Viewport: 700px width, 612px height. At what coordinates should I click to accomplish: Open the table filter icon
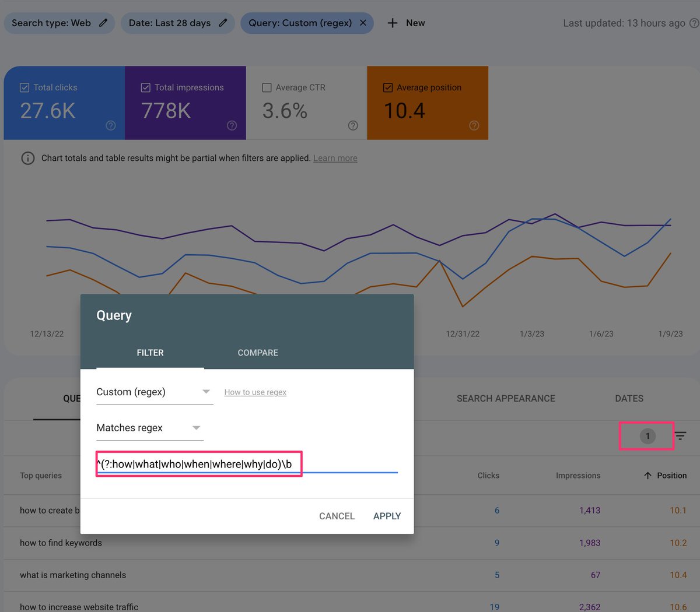(x=680, y=435)
